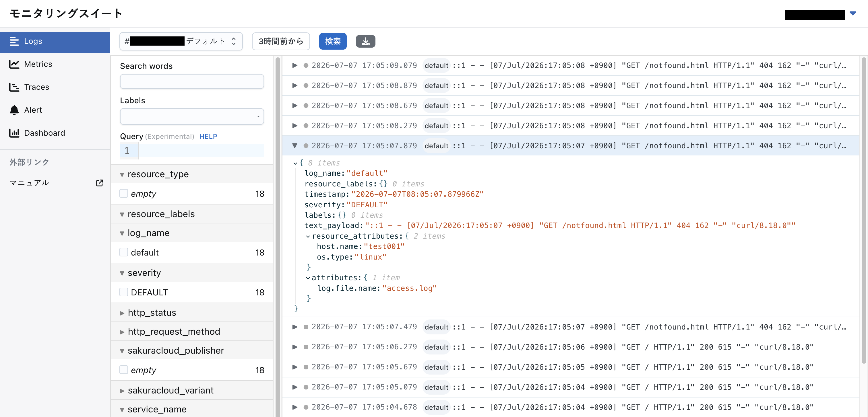Click the Dashboard bar-chart icon
Image resolution: width=868 pixels, height=417 pixels.
coord(14,133)
